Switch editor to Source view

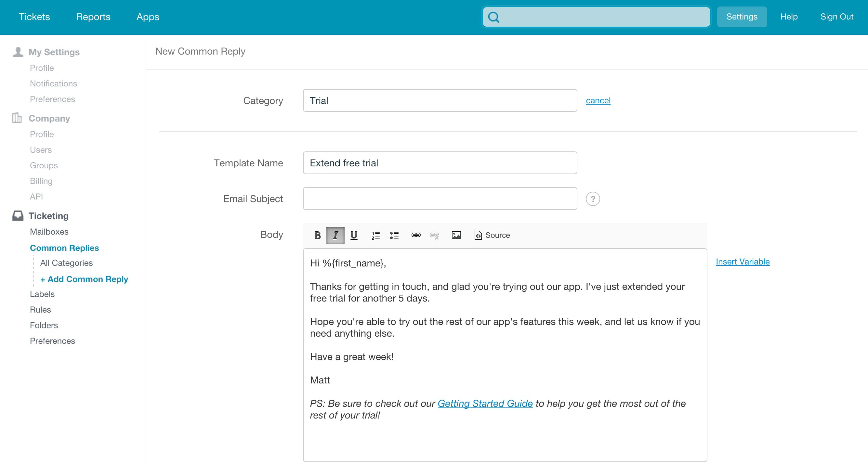[492, 235]
